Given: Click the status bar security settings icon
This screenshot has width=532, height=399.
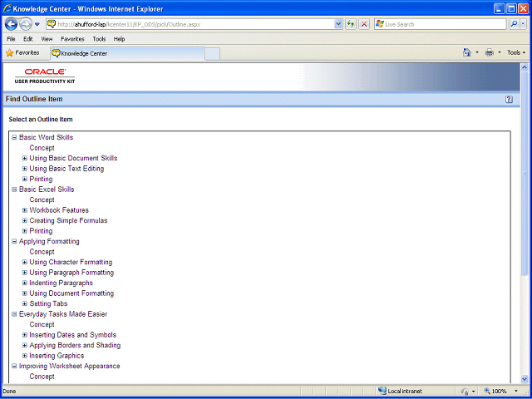Looking at the screenshot, I should point(465,392).
